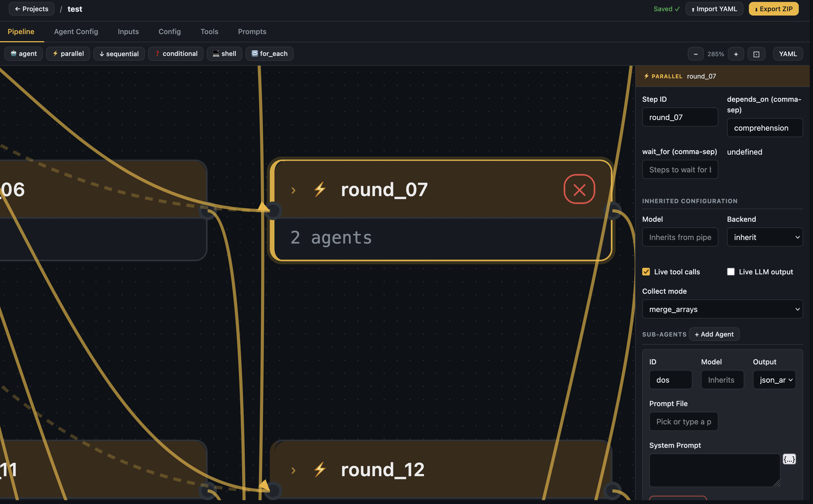Switch to the Prompts tab
The image size is (813, 504).
click(252, 31)
